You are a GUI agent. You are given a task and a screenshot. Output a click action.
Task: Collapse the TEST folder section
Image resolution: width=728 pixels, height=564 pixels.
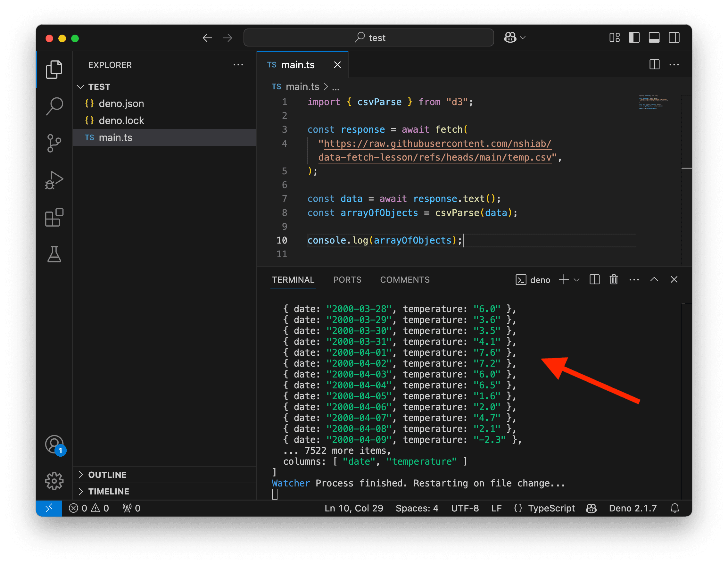click(164, 87)
